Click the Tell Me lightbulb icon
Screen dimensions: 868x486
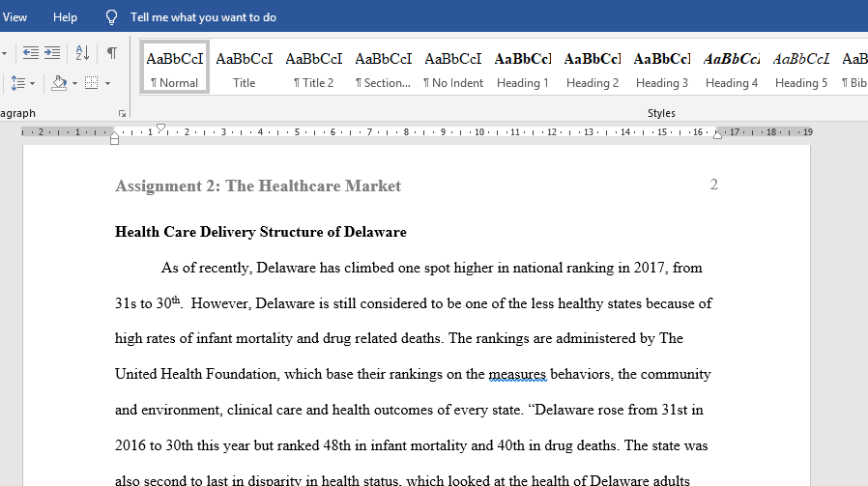click(x=111, y=17)
